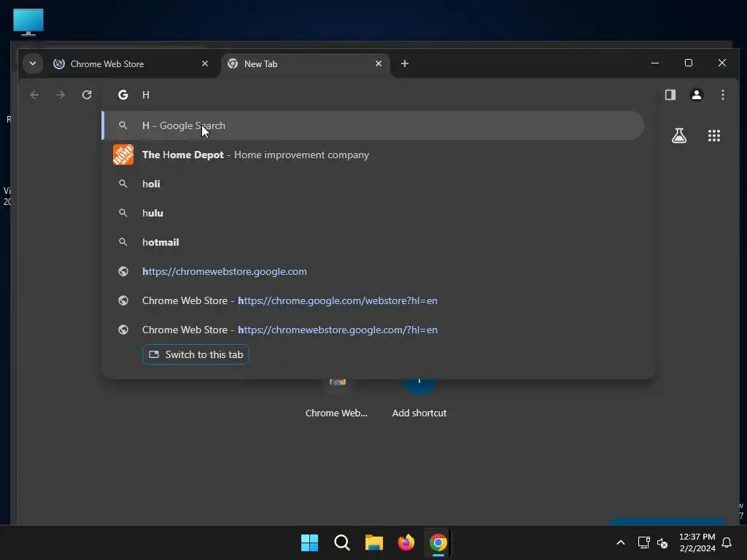Screen dimensions: 747x560
Task: Open network status tray icon
Action: [643, 542]
